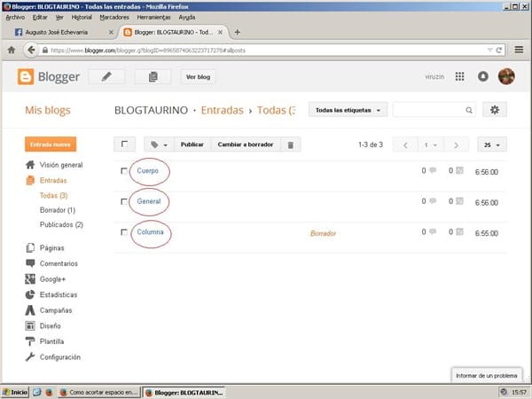Open the posts list icon button
Viewport: 532px width, 399px height.
(153, 76)
